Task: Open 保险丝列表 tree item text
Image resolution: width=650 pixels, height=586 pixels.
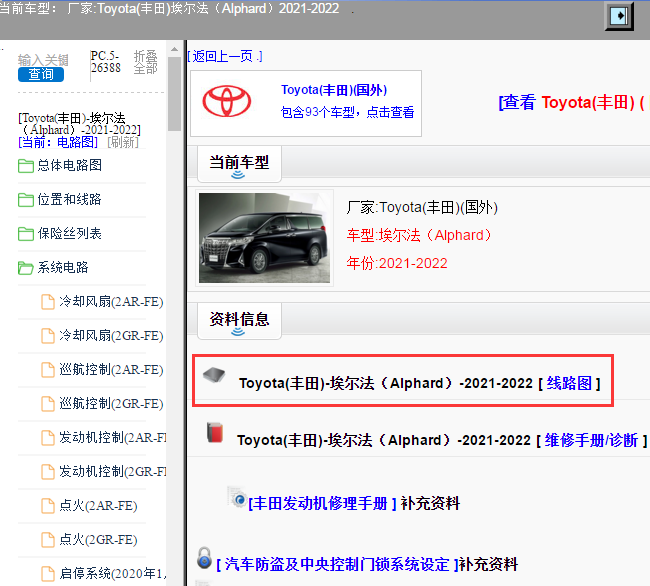Action: click(x=70, y=233)
